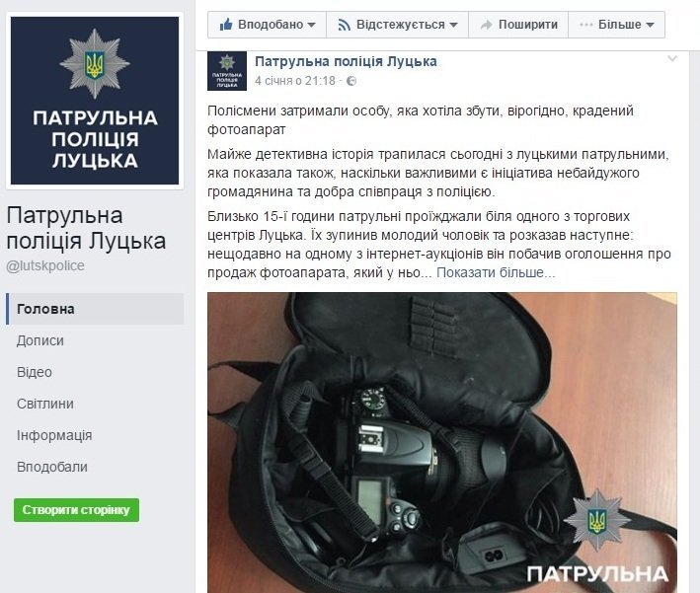The image size is (700, 593).
Task: Open the Світлини section
Action: click(45, 404)
